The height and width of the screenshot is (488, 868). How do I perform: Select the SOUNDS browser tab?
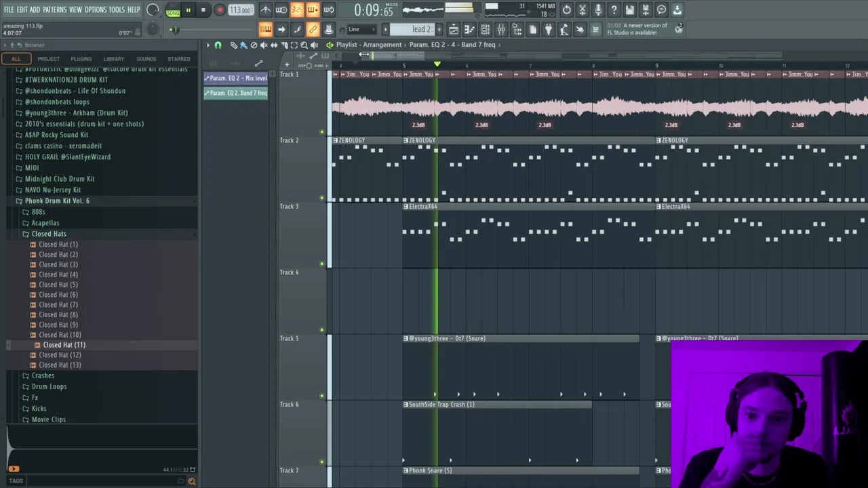[x=146, y=59]
